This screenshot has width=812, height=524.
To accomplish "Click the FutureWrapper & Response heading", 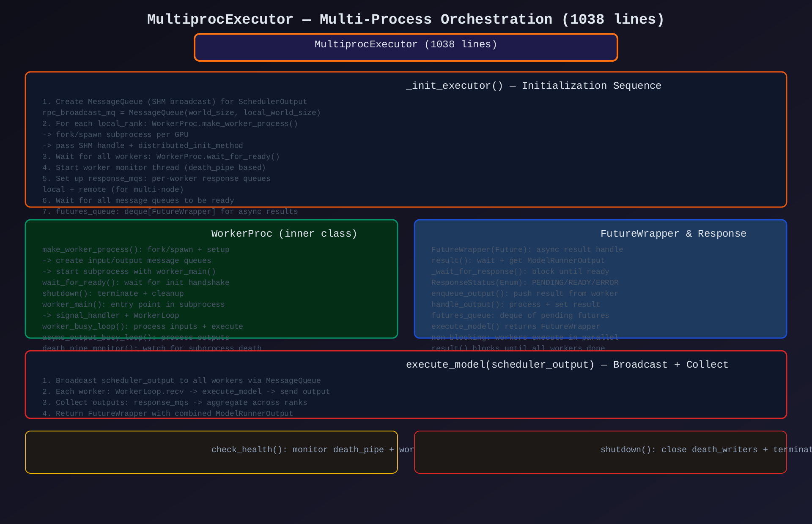I will 673,234.
